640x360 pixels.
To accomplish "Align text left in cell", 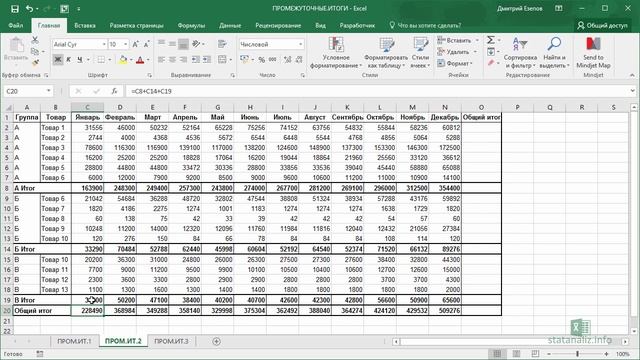I will point(161,60).
